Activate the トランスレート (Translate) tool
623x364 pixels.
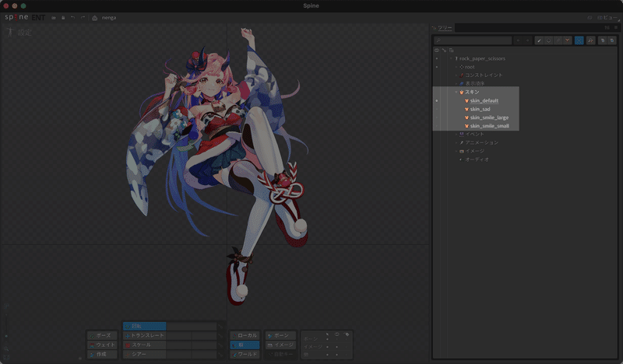click(144, 335)
